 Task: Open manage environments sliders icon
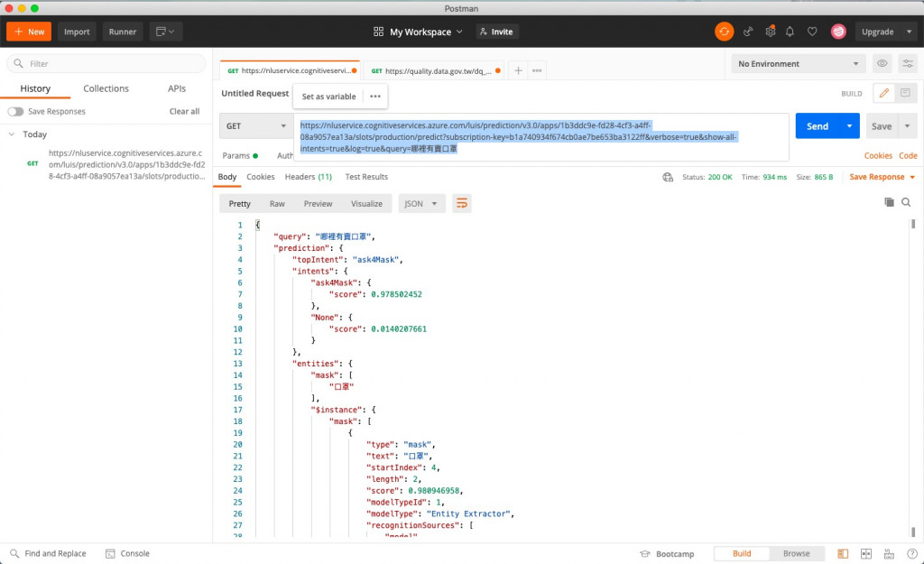tap(908, 63)
